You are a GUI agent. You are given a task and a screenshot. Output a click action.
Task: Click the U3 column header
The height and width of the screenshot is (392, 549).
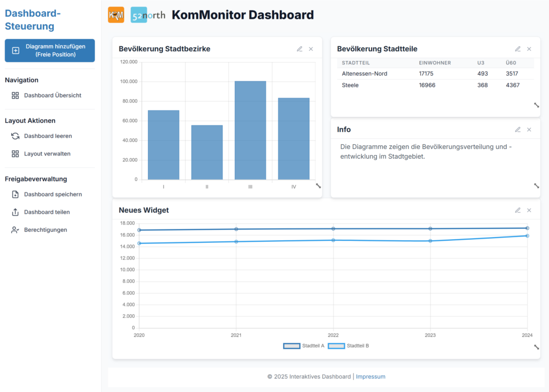point(481,63)
